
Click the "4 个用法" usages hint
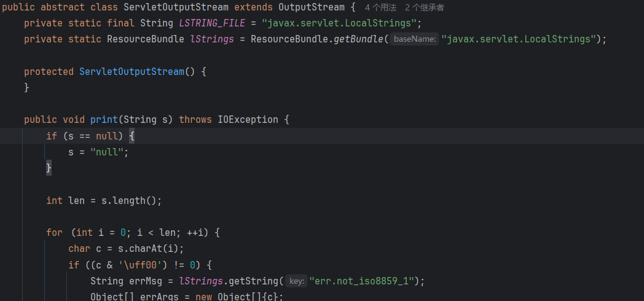tap(380, 7)
